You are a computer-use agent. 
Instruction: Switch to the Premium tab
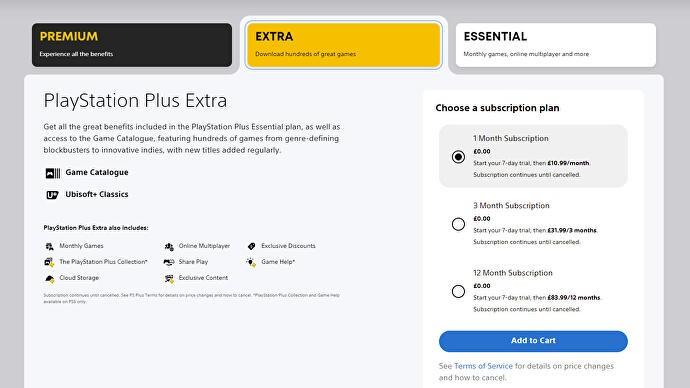[132, 45]
